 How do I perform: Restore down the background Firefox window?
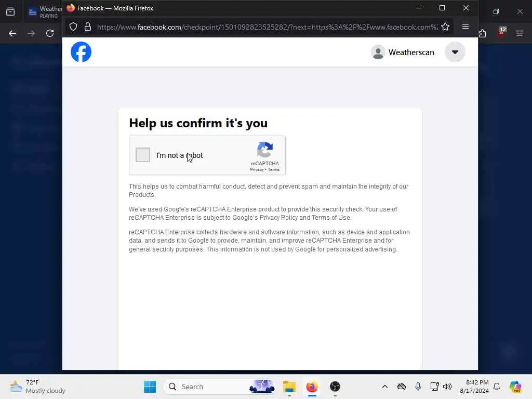[x=496, y=11]
